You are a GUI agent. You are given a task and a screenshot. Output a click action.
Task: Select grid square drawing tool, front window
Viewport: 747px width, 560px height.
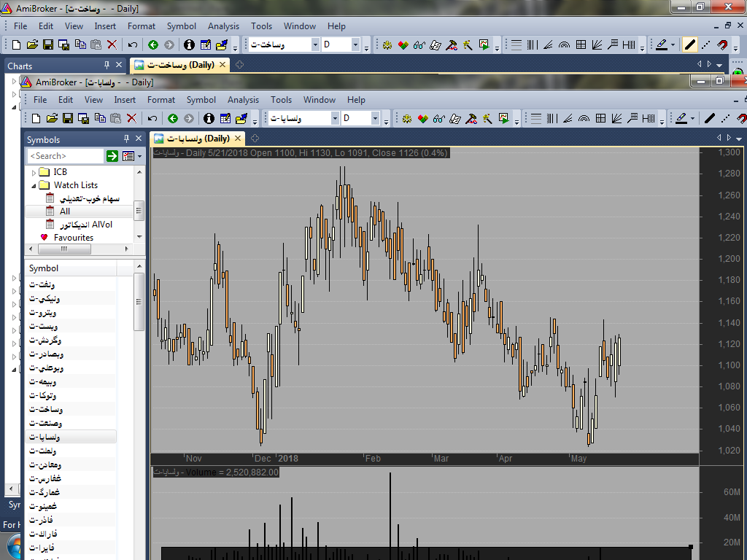(x=601, y=119)
